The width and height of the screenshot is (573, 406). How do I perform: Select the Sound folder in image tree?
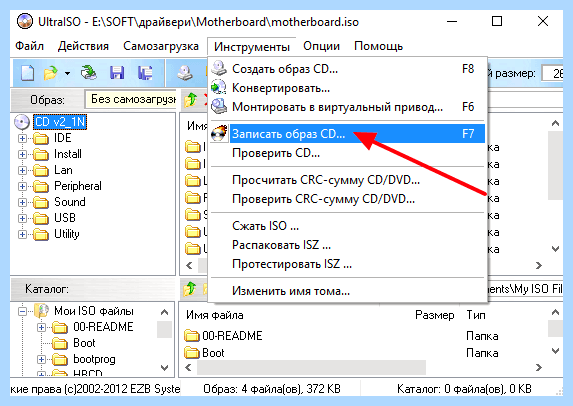tap(70, 202)
